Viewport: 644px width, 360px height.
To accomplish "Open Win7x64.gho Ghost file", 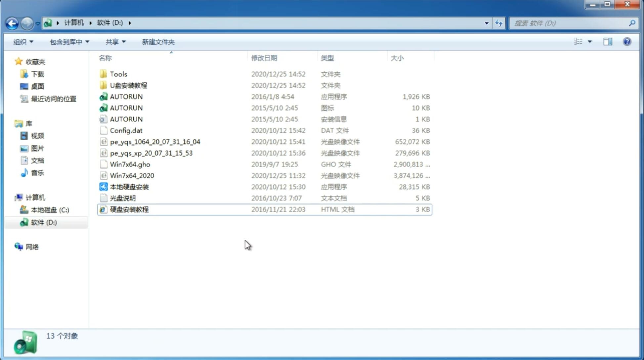I will click(130, 164).
